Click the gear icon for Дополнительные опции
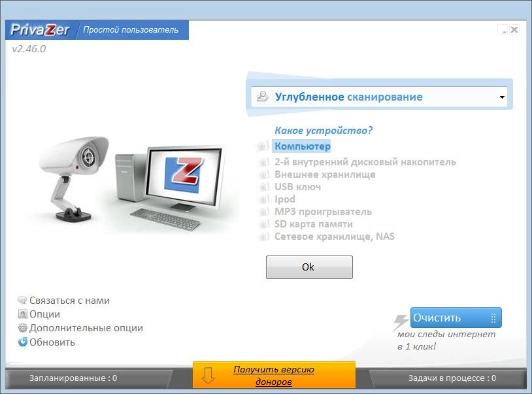Image resolution: width=532 pixels, height=394 pixels. coord(22,328)
